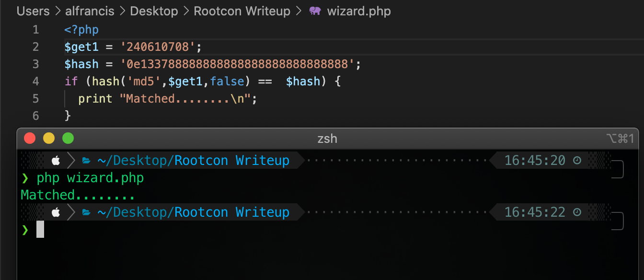The height and width of the screenshot is (280, 644).
Task: Click folder icon in second terminal prompt
Action: pos(86,212)
